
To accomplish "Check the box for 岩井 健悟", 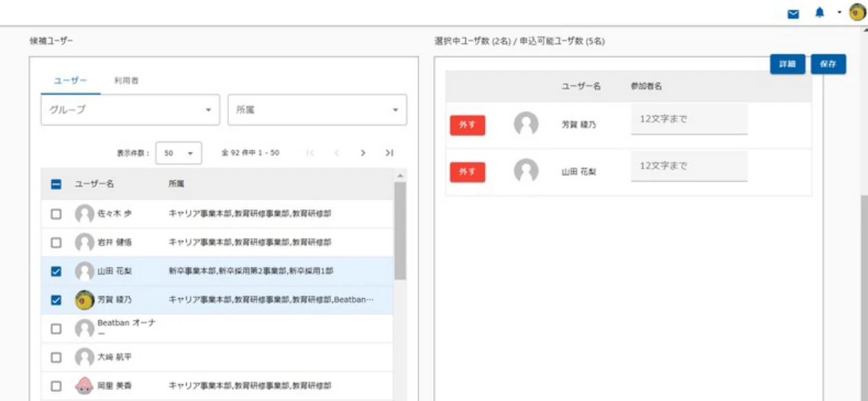I will 57,243.
